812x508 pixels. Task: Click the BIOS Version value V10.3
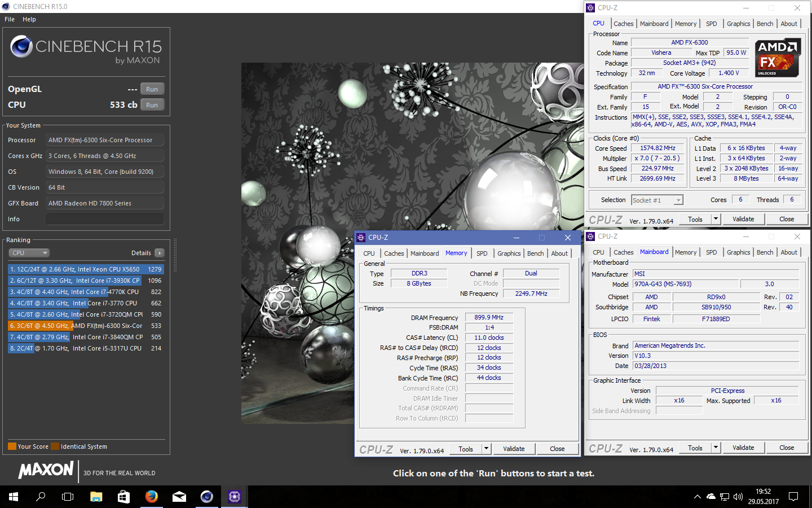coord(716,356)
